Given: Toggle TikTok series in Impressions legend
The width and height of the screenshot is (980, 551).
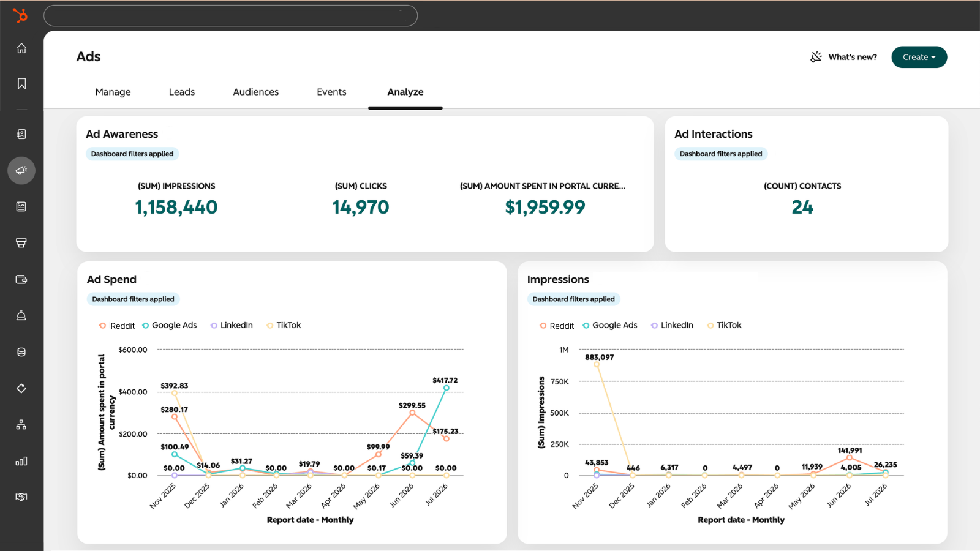Looking at the screenshot, I should click(x=725, y=325).
